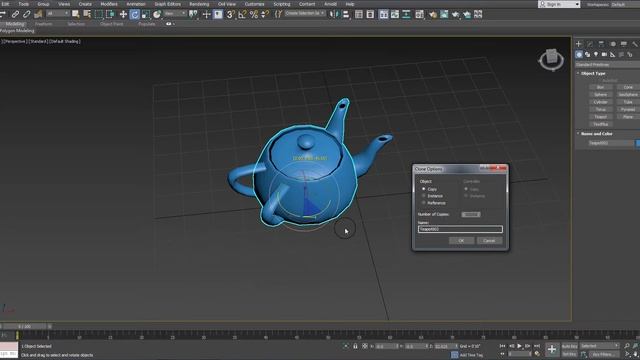Click Bind to Space Warp icon
The image size is (640, 360).
click(x=38, y=14)
